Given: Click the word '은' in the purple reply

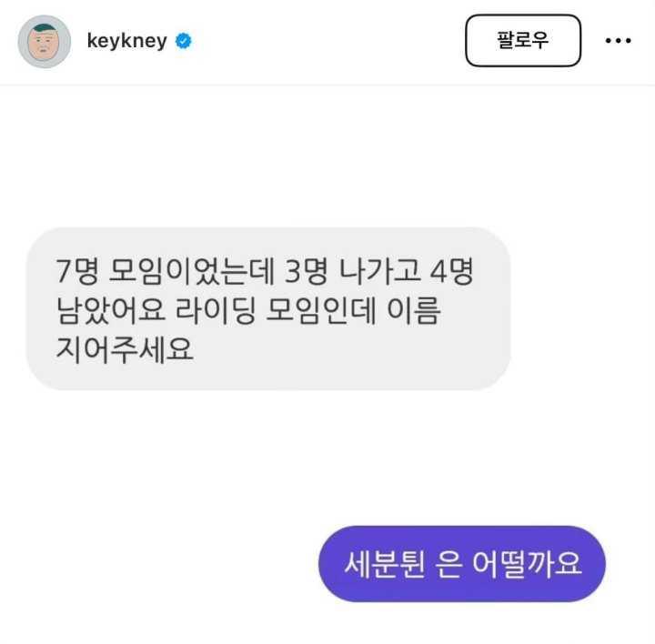Looking at the screenshot, I should coord(448,565).
